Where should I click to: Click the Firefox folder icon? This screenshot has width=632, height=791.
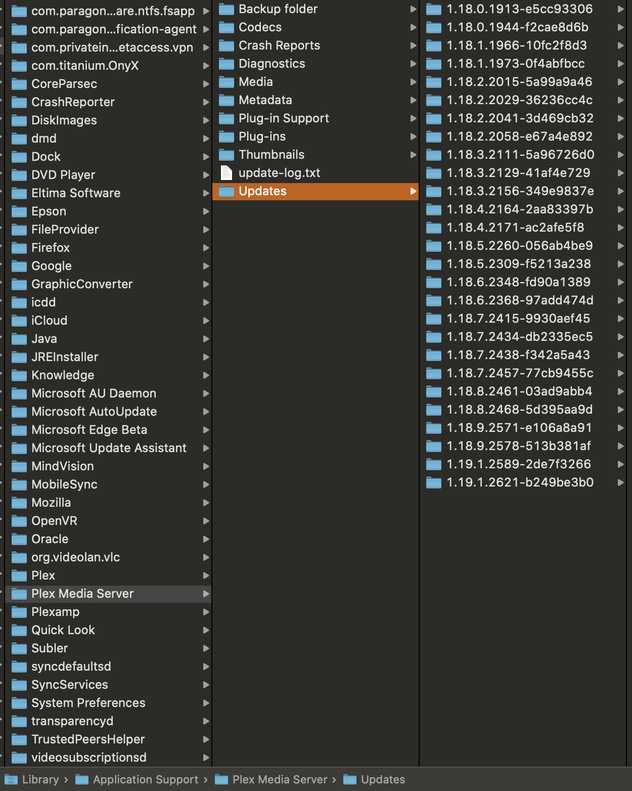click(19, 248)
